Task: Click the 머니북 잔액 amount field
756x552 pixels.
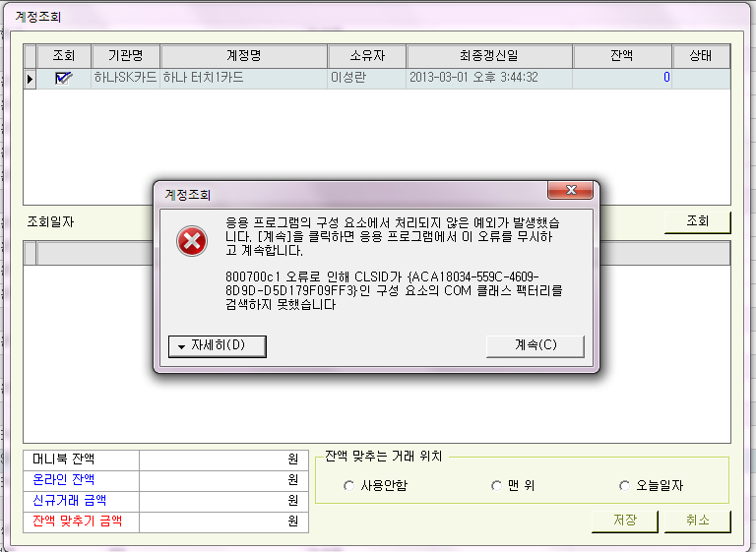Action: [x=223, y=460]
